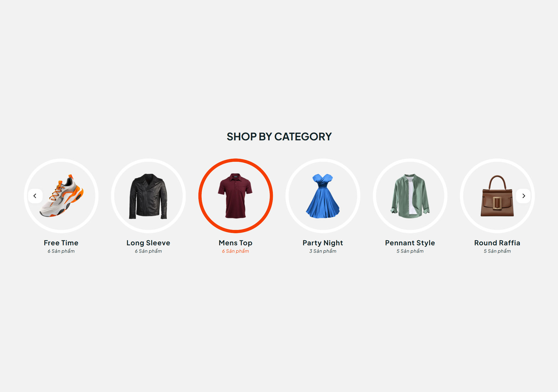The image size is (558, 392).
Task: Open the black leather jacket image
Action: pos(149,196)
